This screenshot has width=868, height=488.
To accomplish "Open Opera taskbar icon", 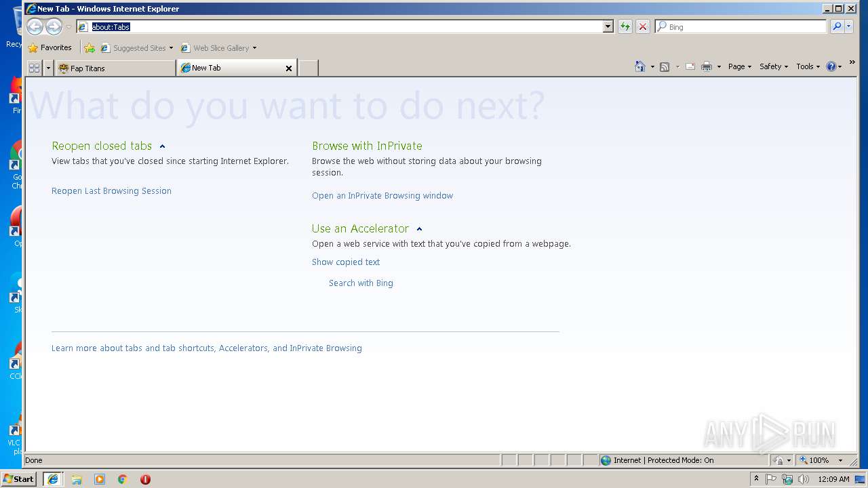I will click(x=145, y=479).
